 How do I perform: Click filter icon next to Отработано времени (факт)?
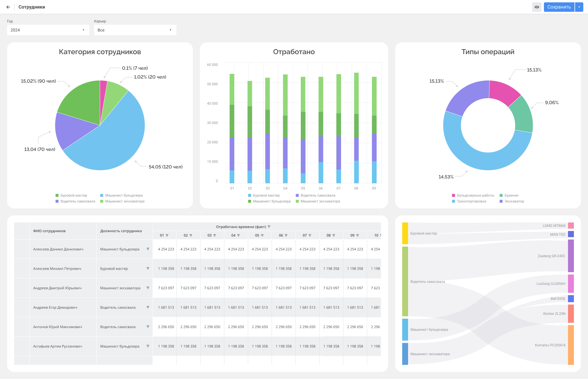click(x=269, y=227)
